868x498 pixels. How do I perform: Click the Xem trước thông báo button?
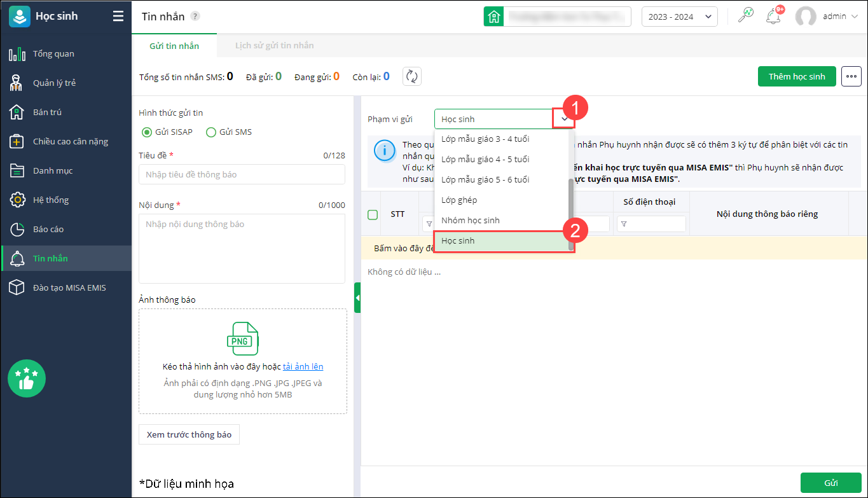tap(189, 435)
